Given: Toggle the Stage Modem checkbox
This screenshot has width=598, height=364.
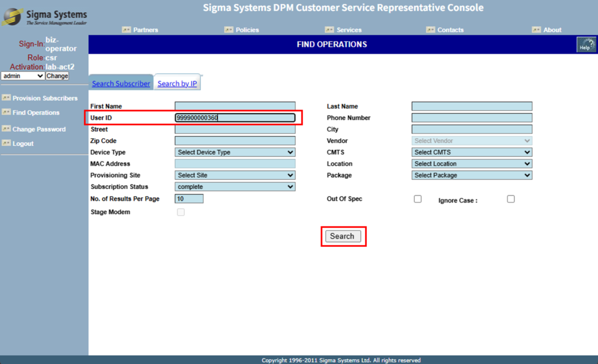Looking at the screenshot, I should click(180, 212).
